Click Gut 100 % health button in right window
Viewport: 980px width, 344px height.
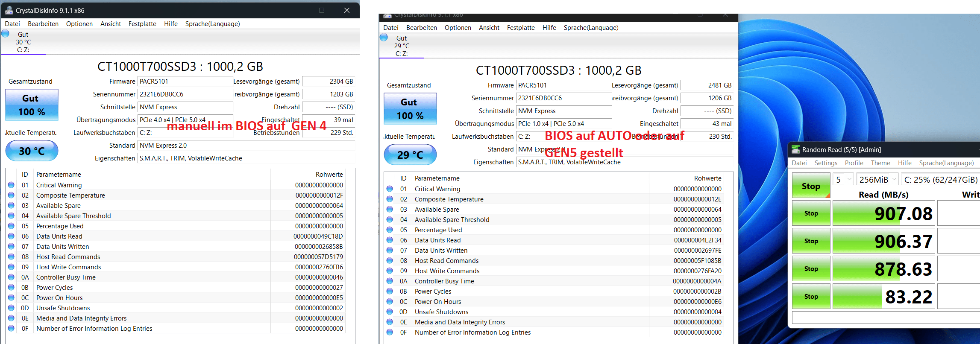410,109
